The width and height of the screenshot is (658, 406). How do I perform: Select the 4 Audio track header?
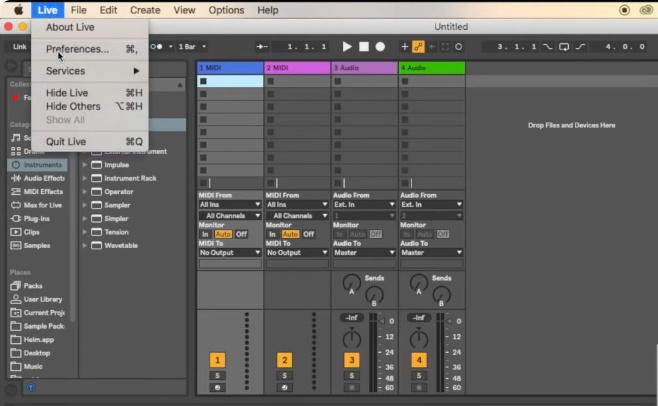pyautogui.click(x=431, y=68)
